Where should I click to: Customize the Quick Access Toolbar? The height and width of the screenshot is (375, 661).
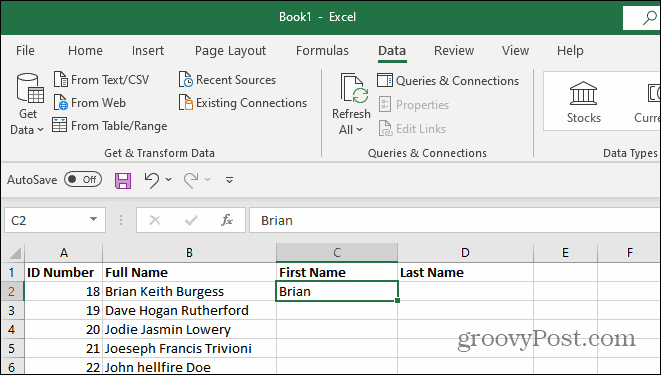229,180
